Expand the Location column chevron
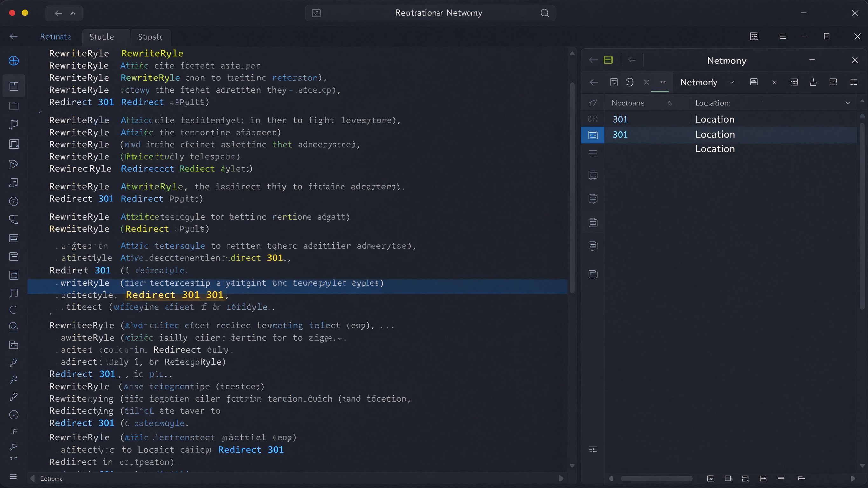Viewport: 868px width, 488px height. tap(848, 103)
